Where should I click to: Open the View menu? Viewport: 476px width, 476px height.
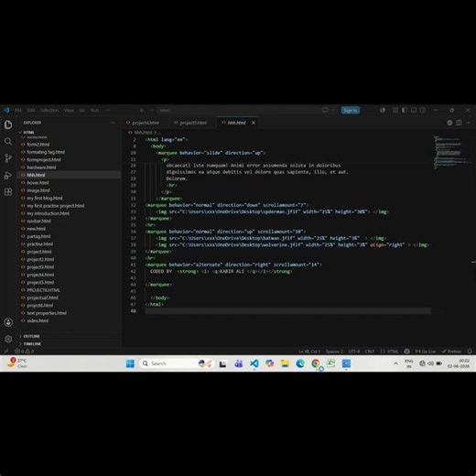tap(69, 110)
